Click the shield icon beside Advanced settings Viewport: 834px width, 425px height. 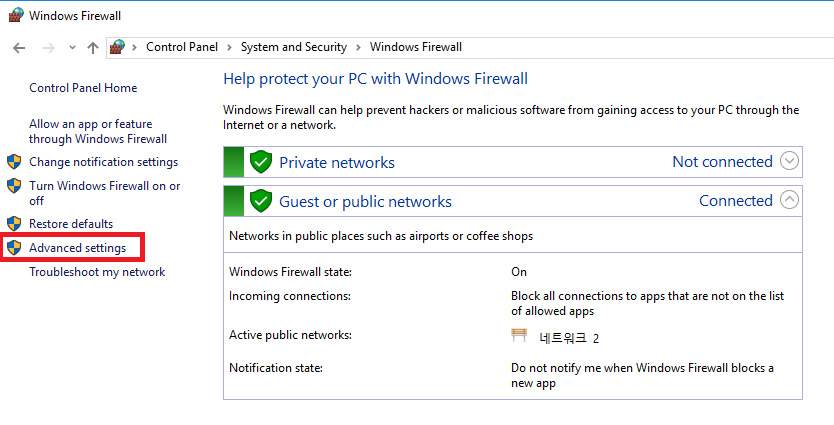click(14, 247)
